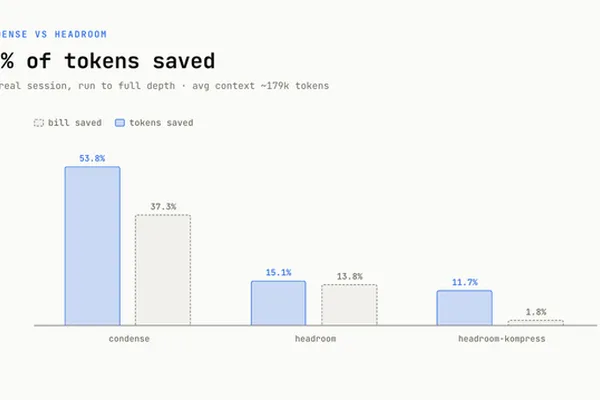Click the headroom axis label

(315, 339)
